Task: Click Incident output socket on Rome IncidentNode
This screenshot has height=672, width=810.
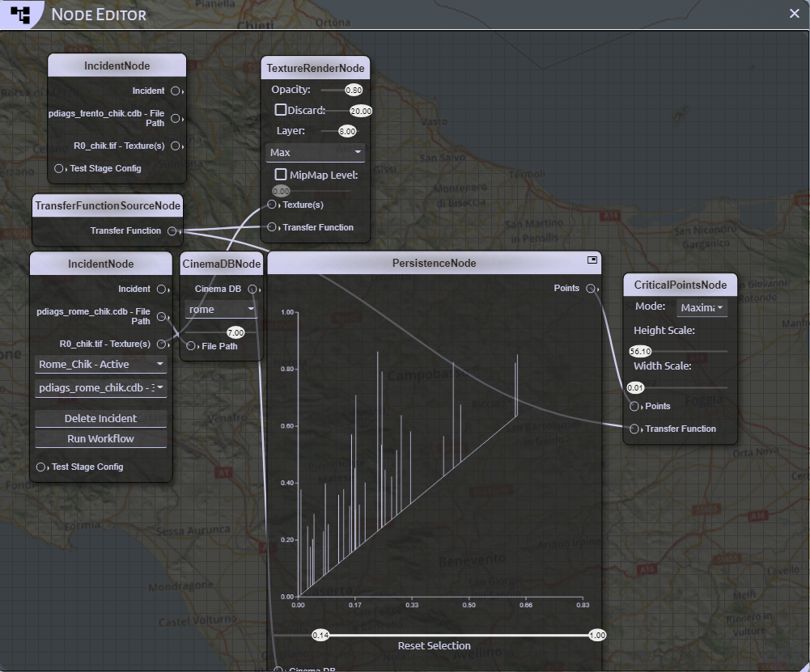Action: [162, 289]
